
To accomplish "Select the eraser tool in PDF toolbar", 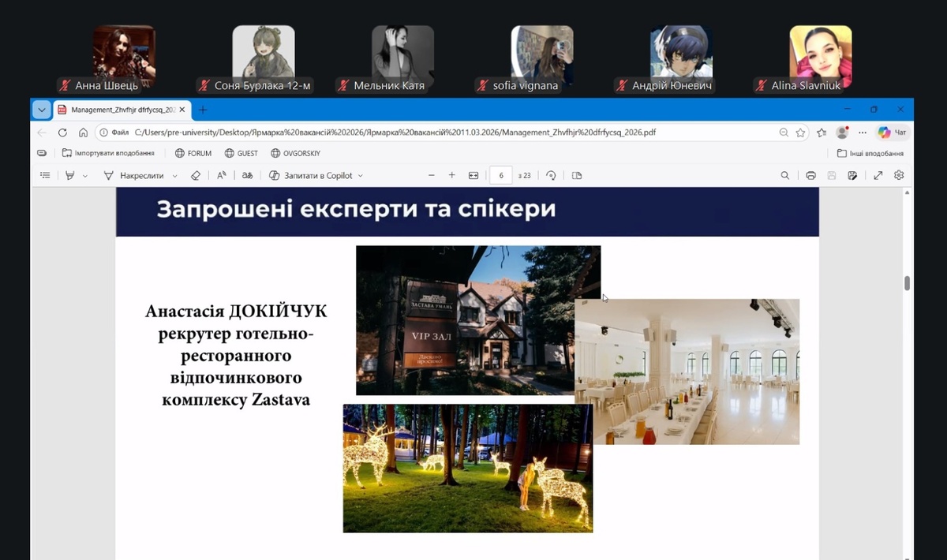I will point(196,176).
